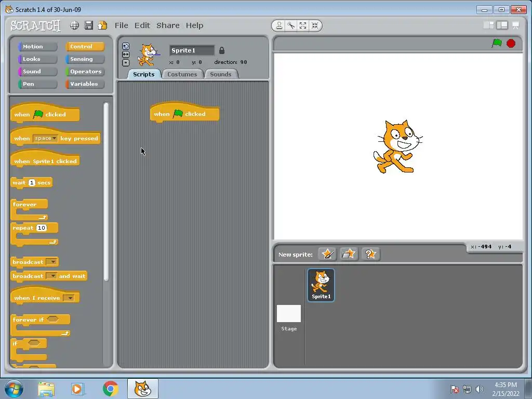Launch Chrome from the taskbar

click(110, 389)
